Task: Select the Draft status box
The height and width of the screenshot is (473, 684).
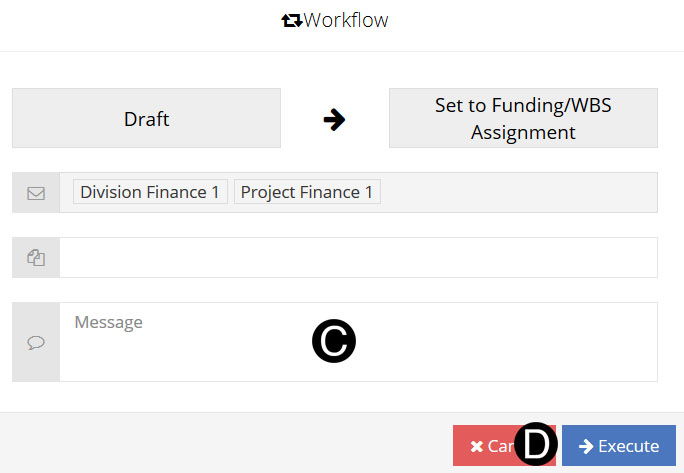Action: click(x=146, y=119)
